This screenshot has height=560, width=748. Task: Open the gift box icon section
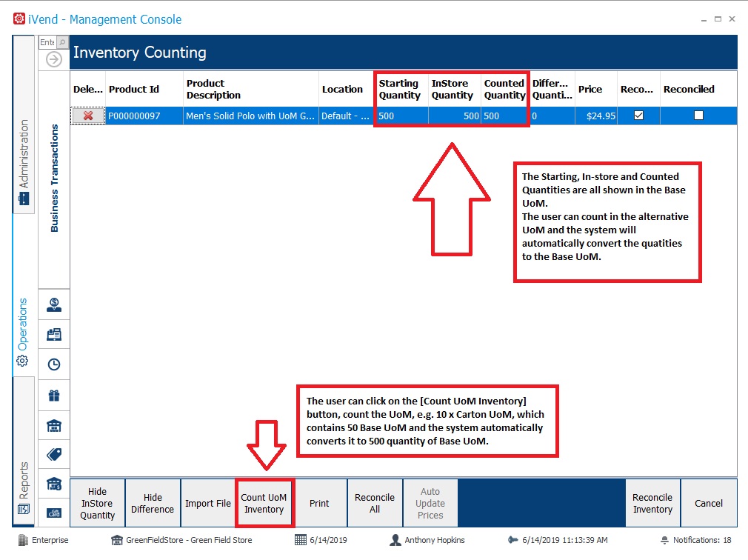54,396
